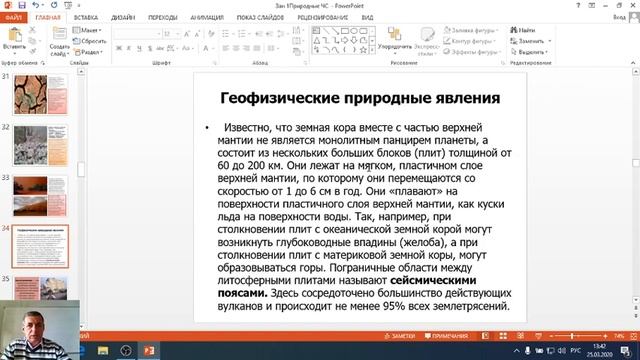The image size is (640, 360).
Task: Click the zoom slider handle in status bar
Action: [x=572, y=336]
